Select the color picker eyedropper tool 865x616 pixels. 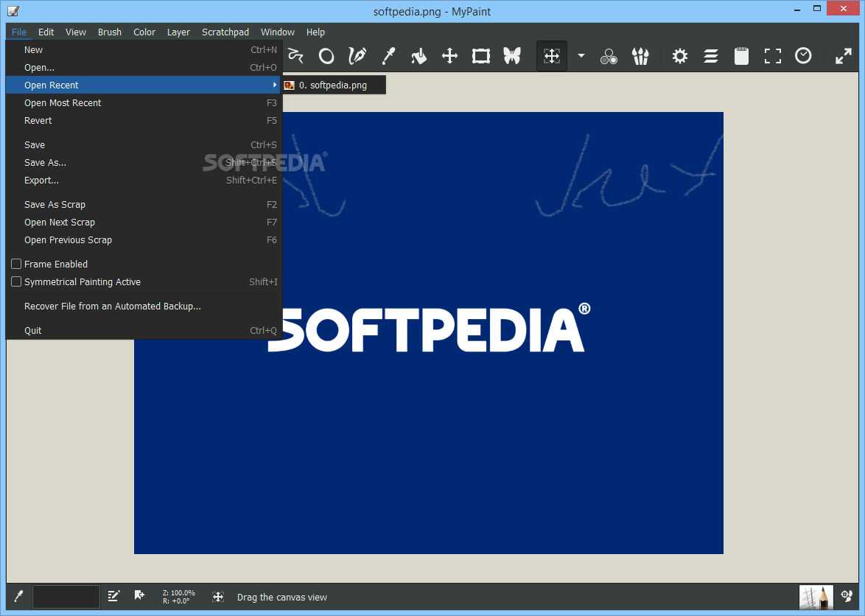point(388,56)
